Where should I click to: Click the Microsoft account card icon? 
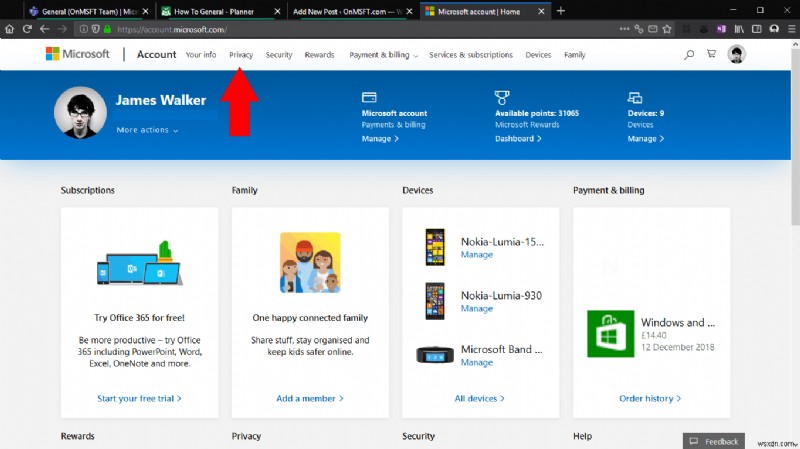tap(369, 97)
